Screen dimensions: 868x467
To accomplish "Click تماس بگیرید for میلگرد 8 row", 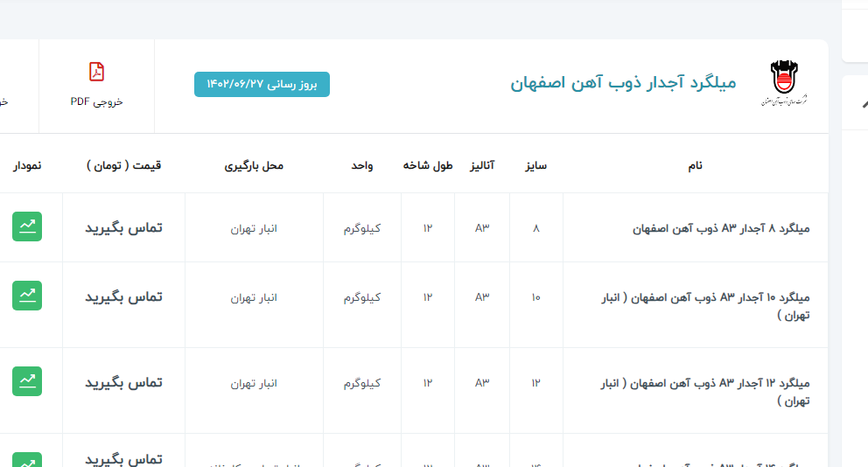I will coord(123,227).
